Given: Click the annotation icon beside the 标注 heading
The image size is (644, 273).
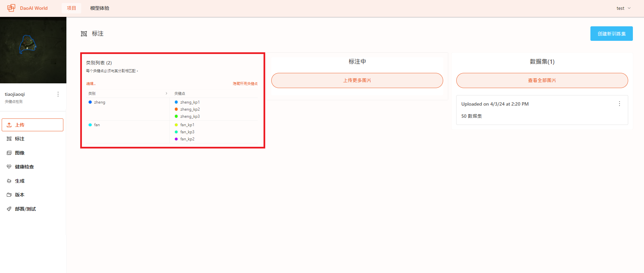Looking at the screenshot, I should point(84,34).
